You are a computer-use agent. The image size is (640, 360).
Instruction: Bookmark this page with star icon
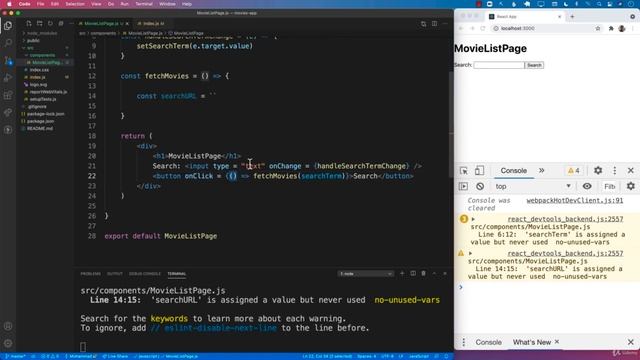pos(598,29)
